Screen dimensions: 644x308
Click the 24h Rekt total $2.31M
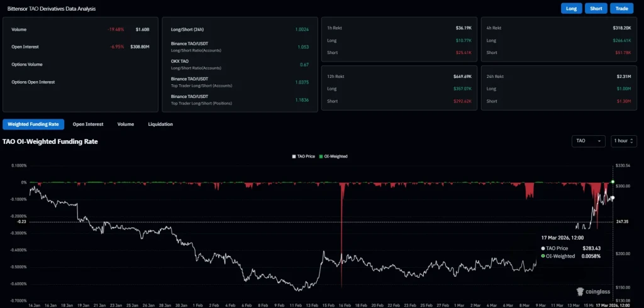tap(625, 77)
